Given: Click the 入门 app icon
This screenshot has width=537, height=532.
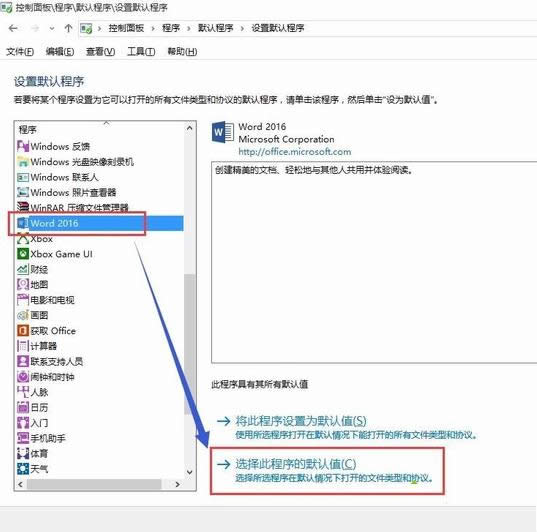Looking at the screenshot, I should pos(23,423).
